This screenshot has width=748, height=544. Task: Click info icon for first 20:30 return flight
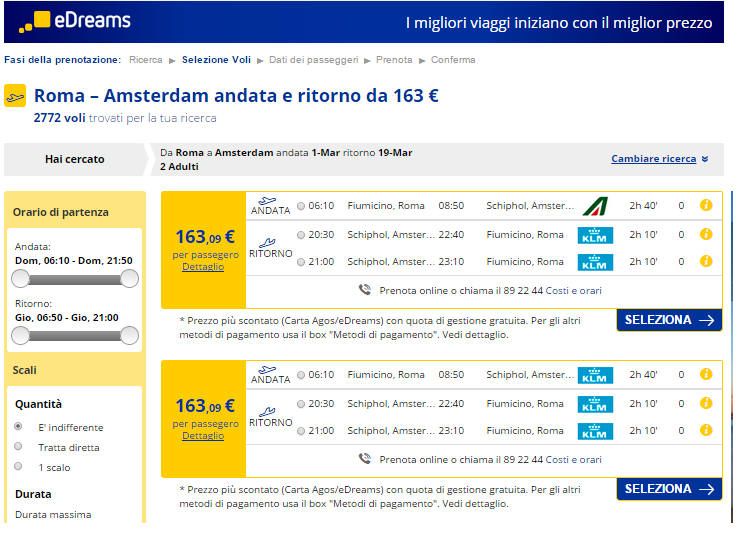click(x=706, y=234)
